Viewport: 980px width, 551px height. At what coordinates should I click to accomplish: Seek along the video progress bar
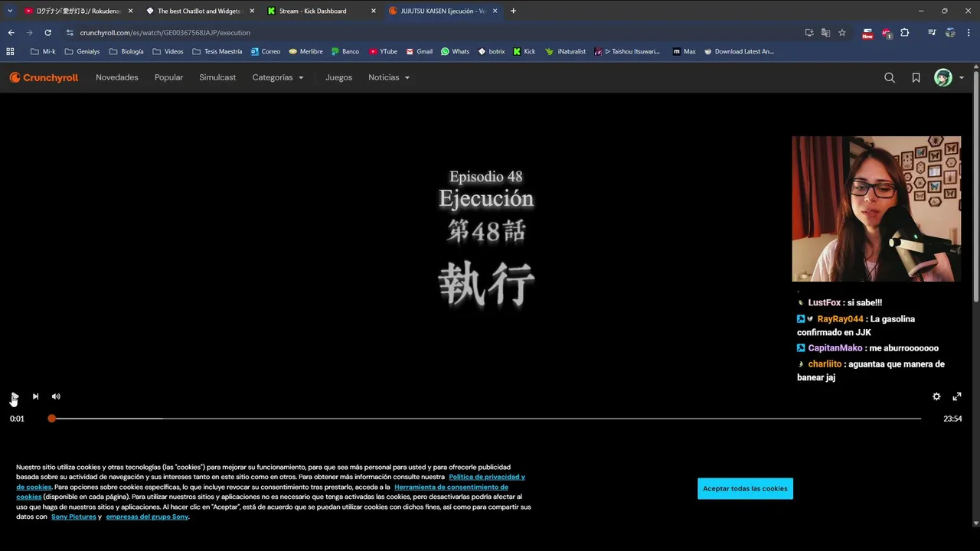coord(486,419)
